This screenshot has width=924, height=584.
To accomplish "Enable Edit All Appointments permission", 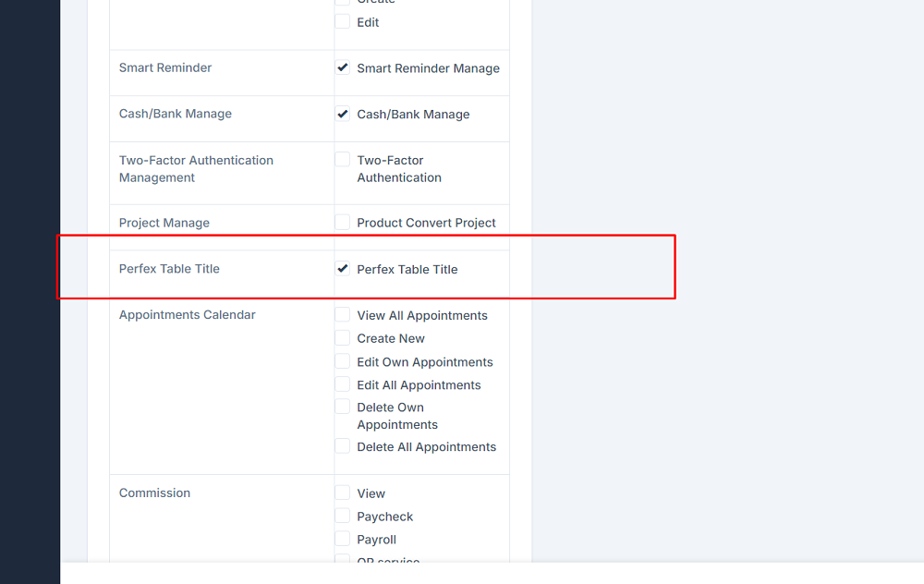I will tap(343, 384).
